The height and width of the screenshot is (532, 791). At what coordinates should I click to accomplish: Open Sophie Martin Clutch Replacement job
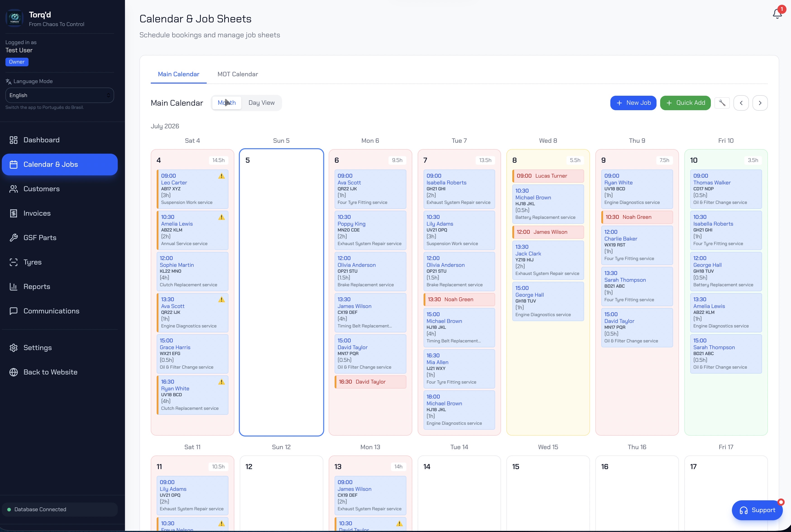pos(192,271)
